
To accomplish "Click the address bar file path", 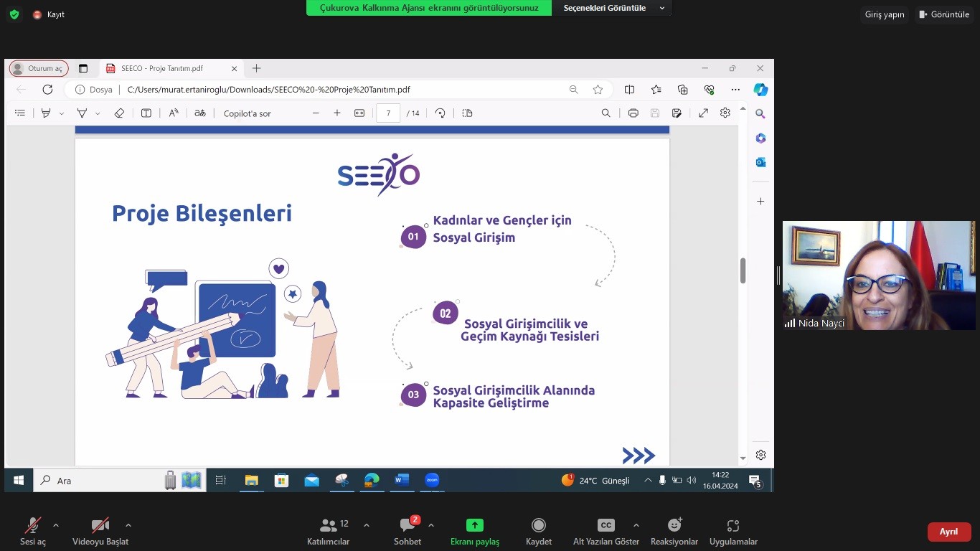I will [x=269, y=90].
